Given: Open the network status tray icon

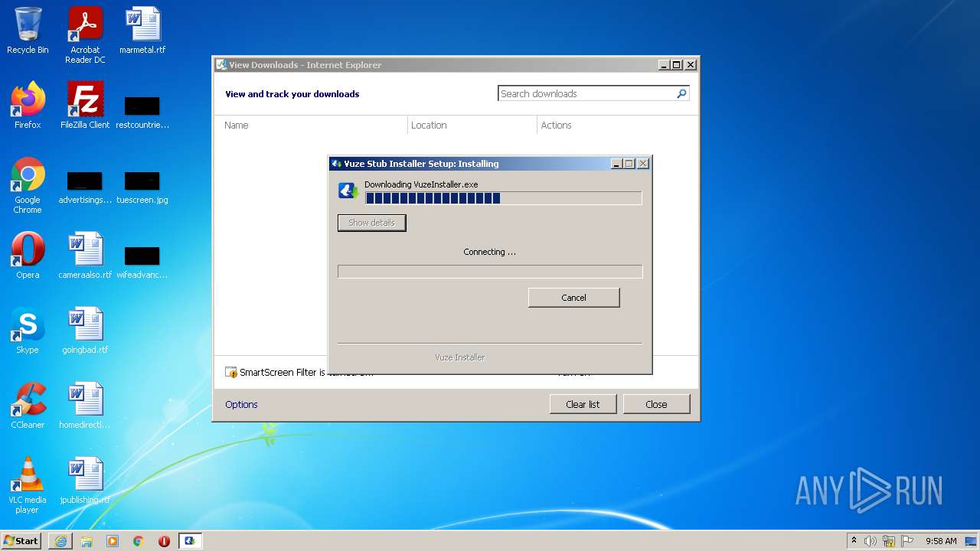Looking at the screenshot, I should click(889, 541).
